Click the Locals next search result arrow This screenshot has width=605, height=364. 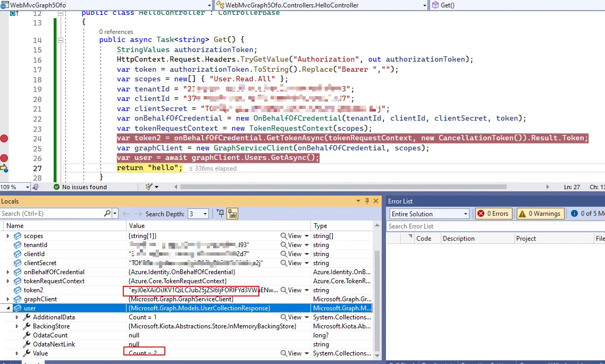[138, 214]
